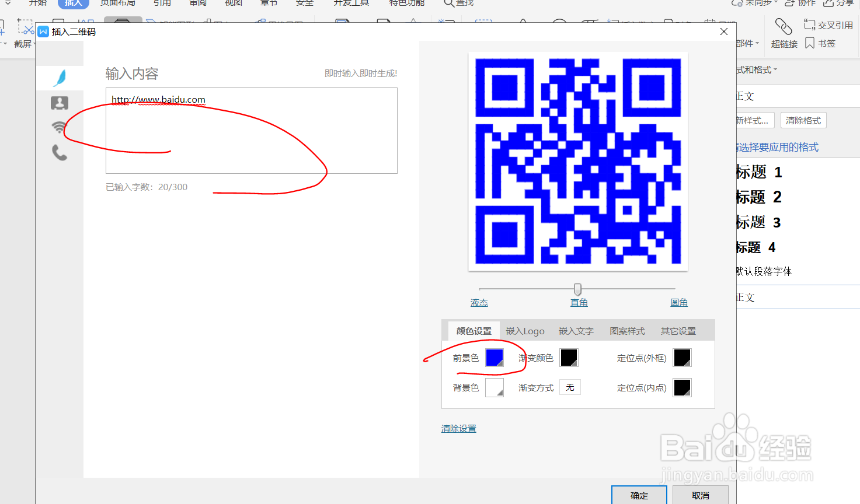The height and width of the screenshot is (504, 860).
Task: Open the gradient mode dropdown
Action: pos(570,387)
